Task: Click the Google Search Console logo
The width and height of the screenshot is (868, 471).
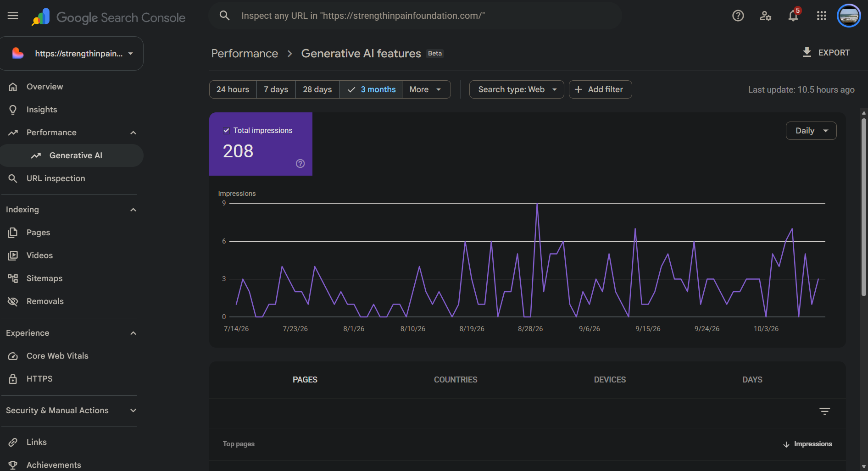Action: point(109,17)
